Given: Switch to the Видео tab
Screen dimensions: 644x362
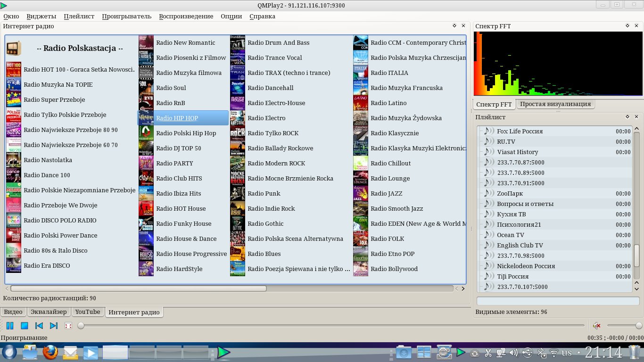Looking at the screenshot, I should 13,312.
